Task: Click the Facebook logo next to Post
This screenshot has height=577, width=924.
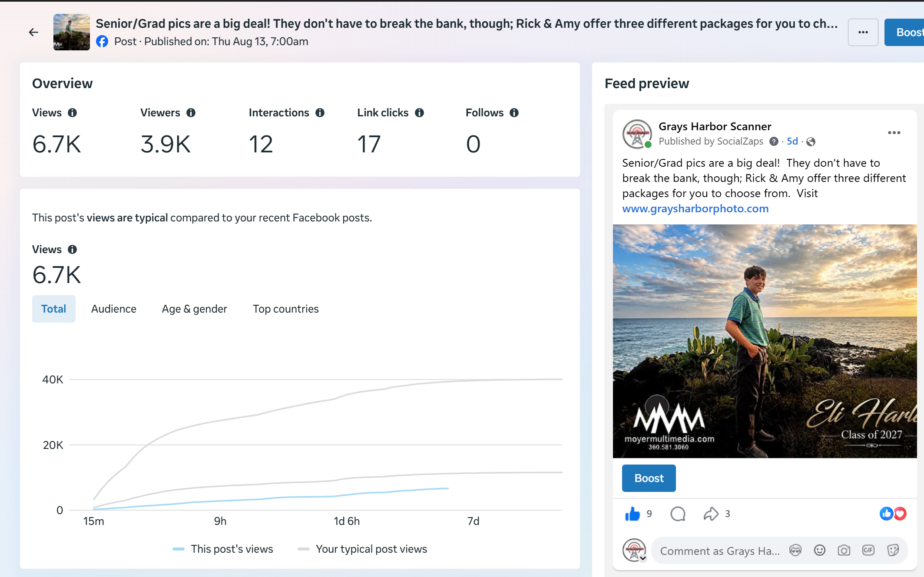Action: 102,42
